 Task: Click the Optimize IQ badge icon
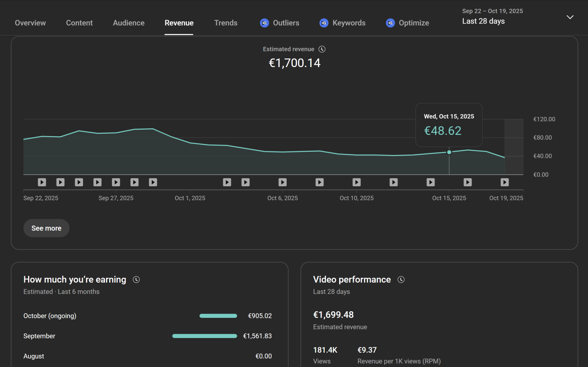(390, 23)
